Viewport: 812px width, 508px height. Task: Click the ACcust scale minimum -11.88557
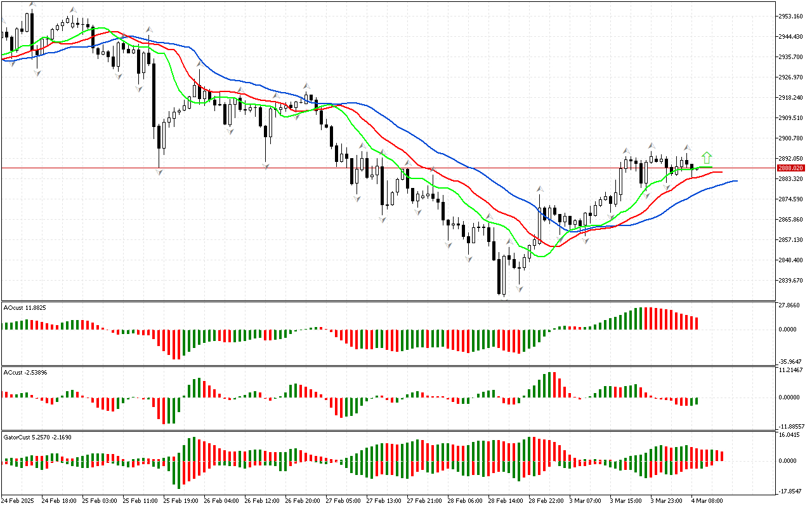(x=792, y=426)
